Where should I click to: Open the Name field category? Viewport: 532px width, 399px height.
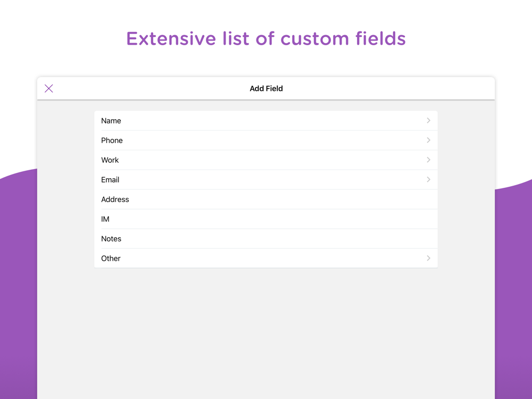point(111,121)
